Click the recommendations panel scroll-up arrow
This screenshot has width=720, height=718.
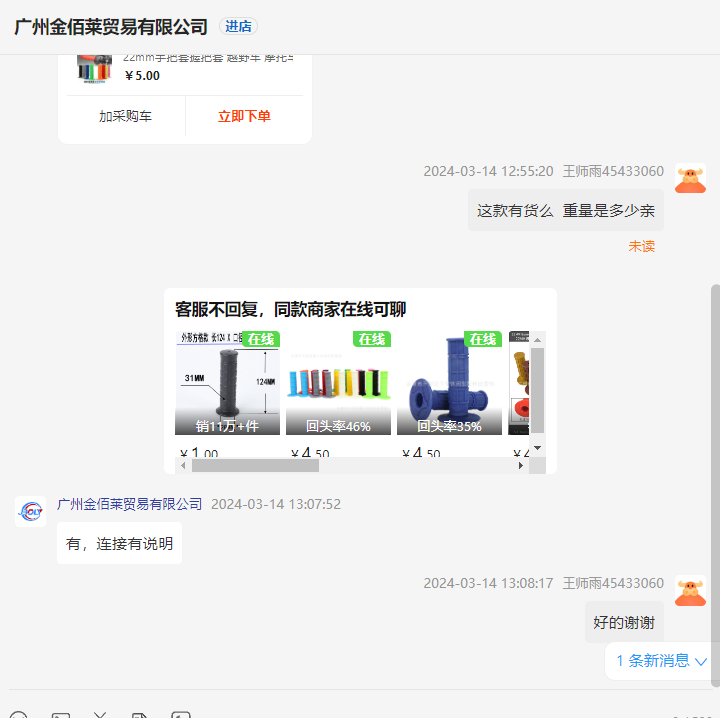pyautogui.click(x=537, y=340)
